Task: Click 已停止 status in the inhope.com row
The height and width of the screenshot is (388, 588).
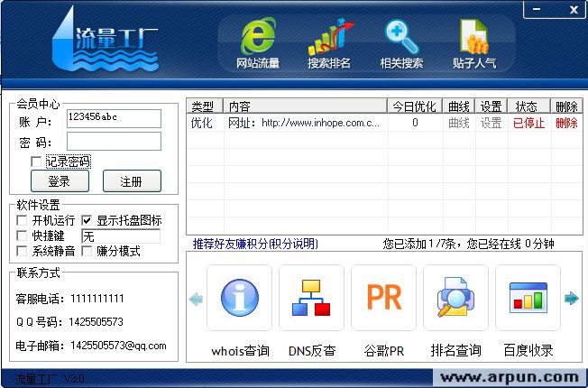Action: click(528, 123)
